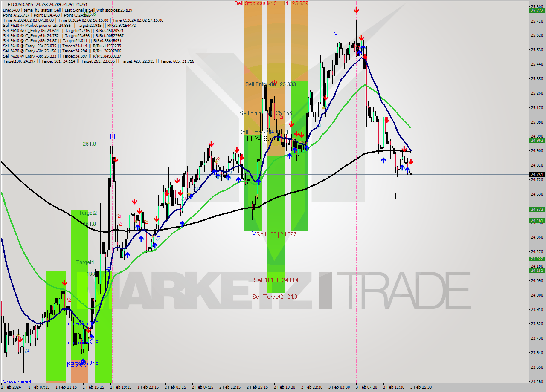Click the correction 87.5 label
546x392 pixels.
[83, 363]
